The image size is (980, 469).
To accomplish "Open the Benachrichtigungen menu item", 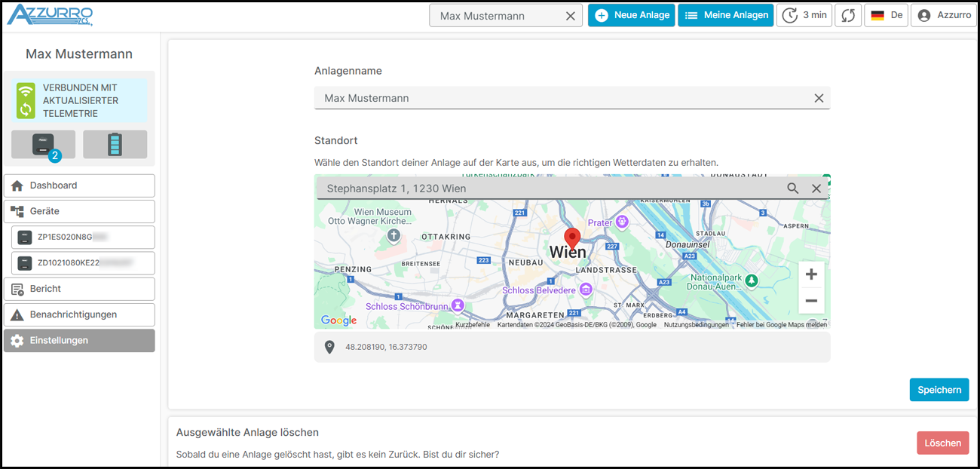I will (79, 314).
